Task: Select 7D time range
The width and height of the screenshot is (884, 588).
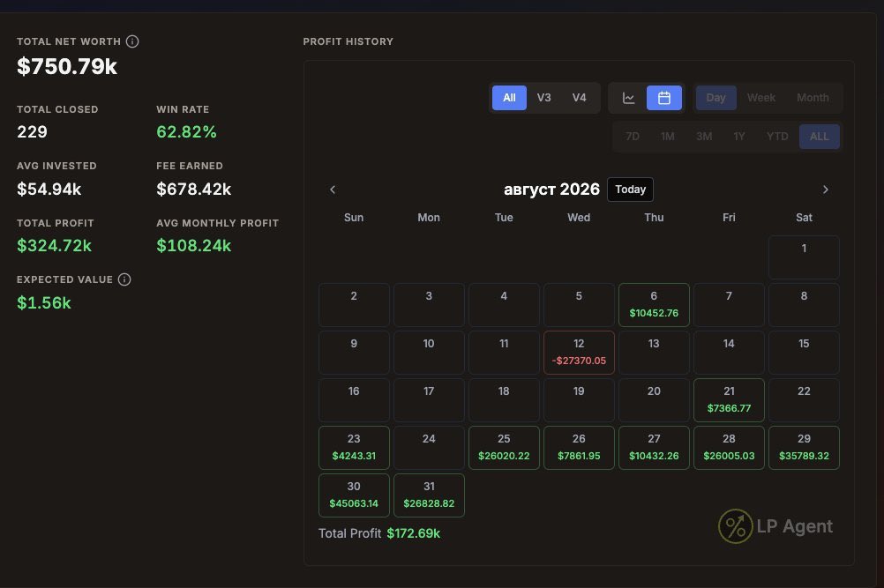Action: point(633,137)
